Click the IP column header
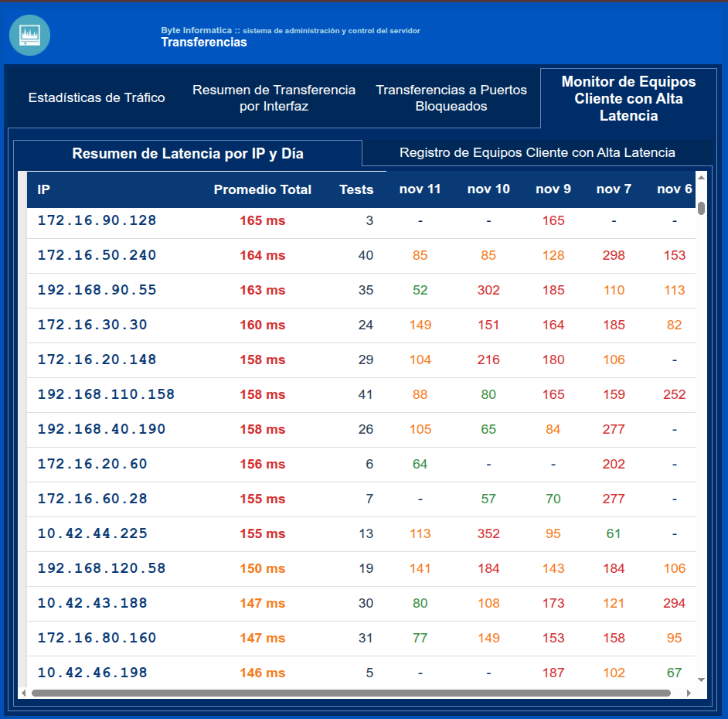This screenshot has height=719, width=728. (44, 189)
